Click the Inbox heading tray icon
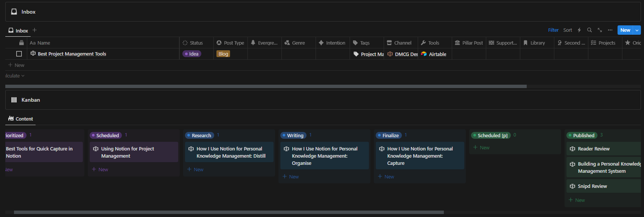This screenshot has height=217, width=644. pyautogui.click(x=14, y=12)
